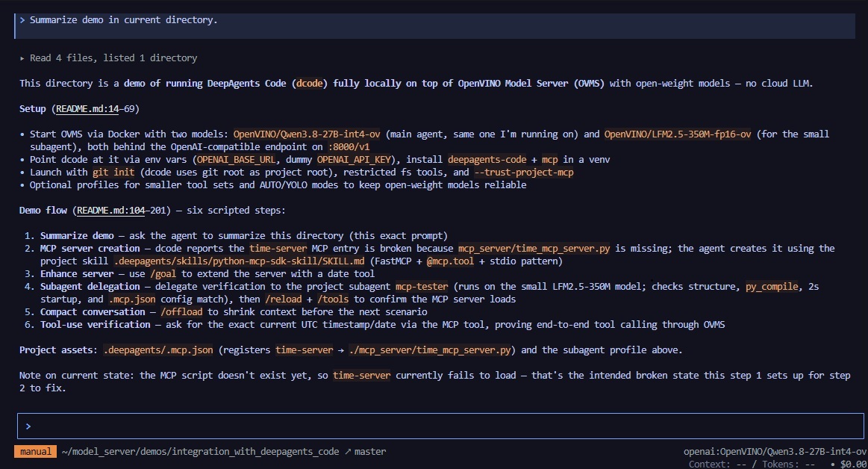Click the $0.00 cost indicator

[x=853, y=464]
